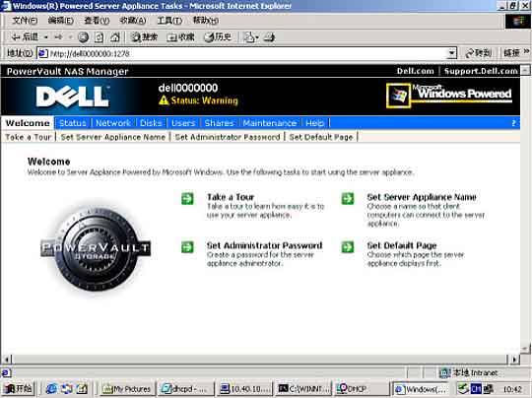Image resolution: width=532 pixels, height=398 pixels.
Task: Click the Windows Powered logo
Action: click(x=449, y=96)
